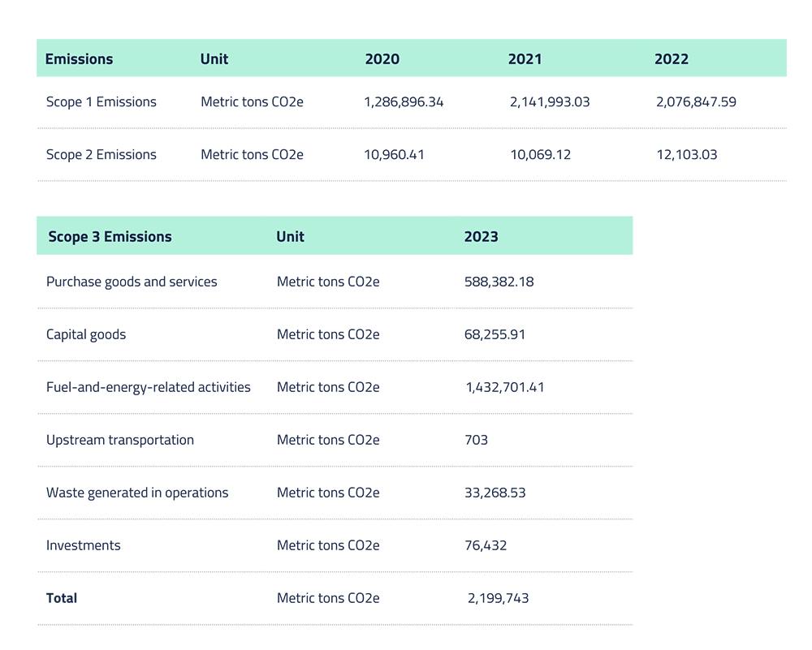Select the Capital goods value 68,255.91
This screenshot has height=650, width=812.
(x=495, y=335)
